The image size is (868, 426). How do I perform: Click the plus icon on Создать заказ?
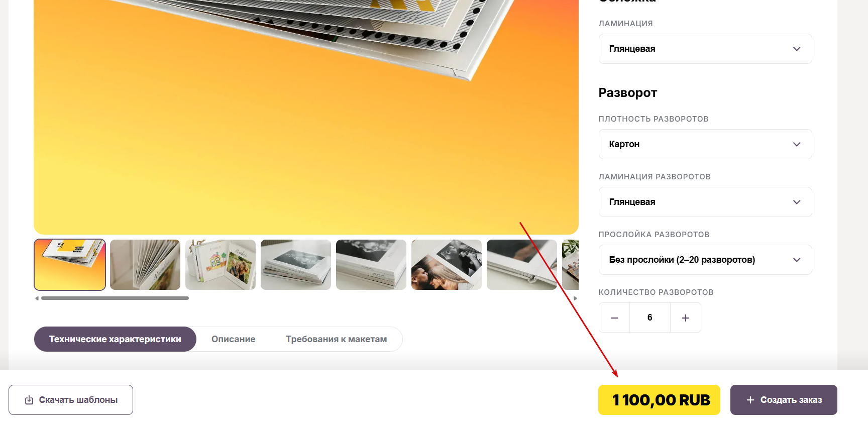tap(750, 400)
